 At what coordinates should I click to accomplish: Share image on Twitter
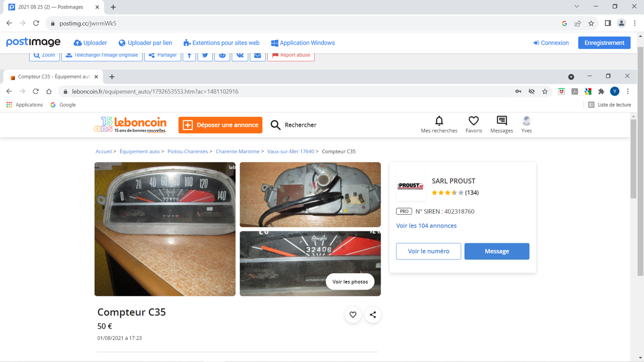pyautogui.click(x=205, y=55)
